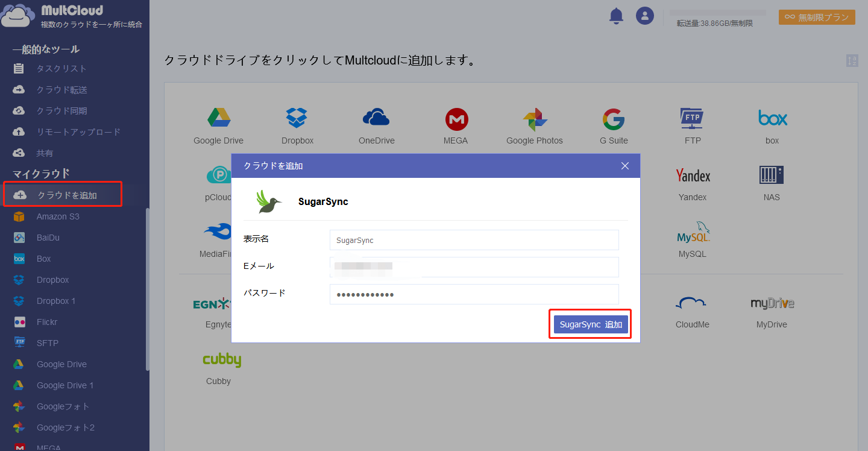Choose the Egnyte icon
The image size is (868, 451).
212,303
